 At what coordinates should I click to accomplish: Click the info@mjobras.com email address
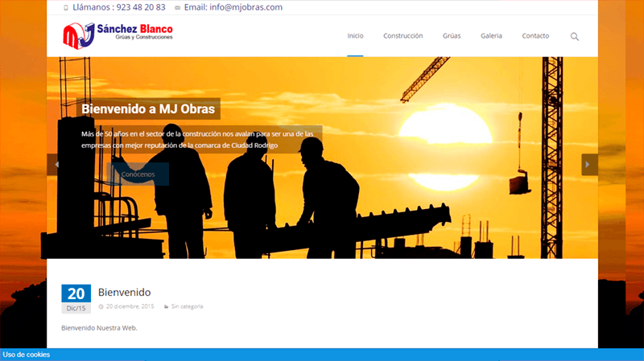coord(244,7)
